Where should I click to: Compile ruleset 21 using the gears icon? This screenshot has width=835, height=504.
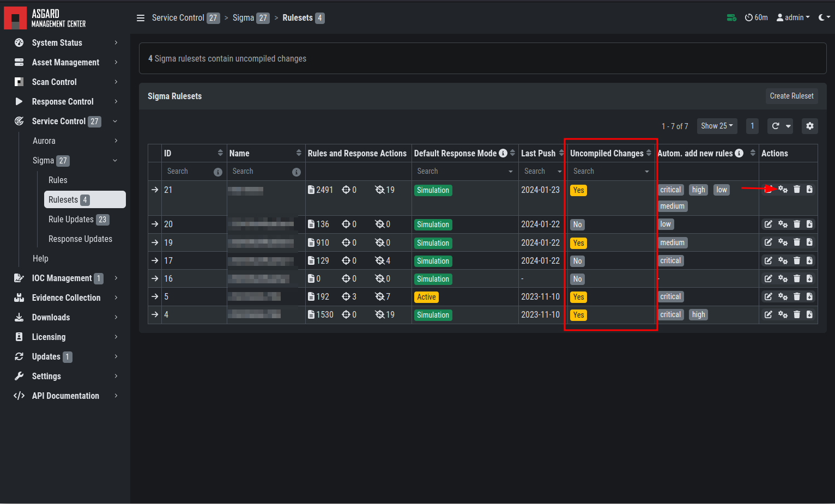(783, 190)
